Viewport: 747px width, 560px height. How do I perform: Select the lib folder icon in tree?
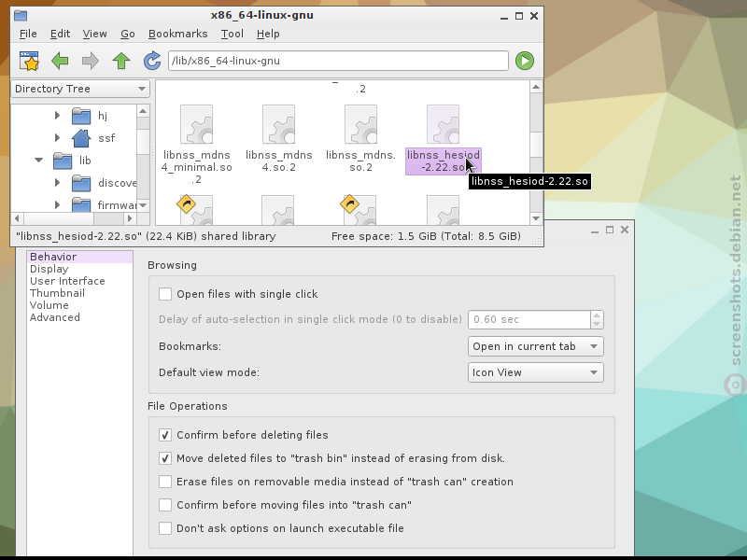[x=63, y=161]
